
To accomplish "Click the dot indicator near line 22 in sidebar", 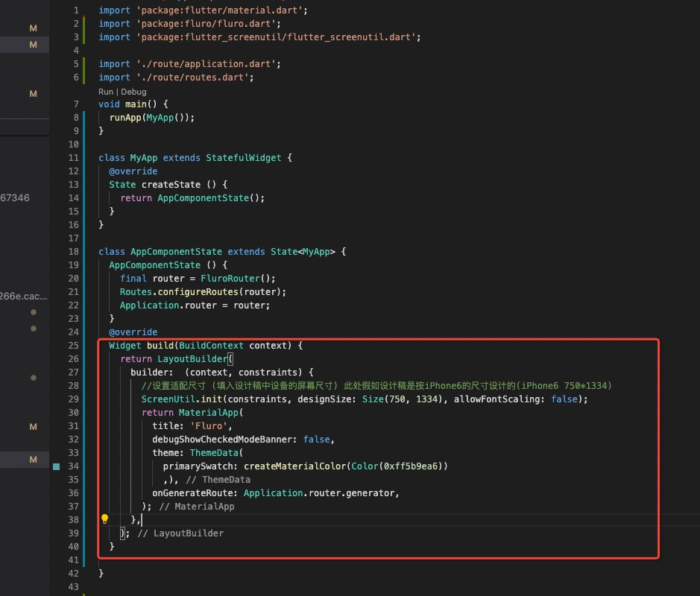I will (x=33, y=312).
